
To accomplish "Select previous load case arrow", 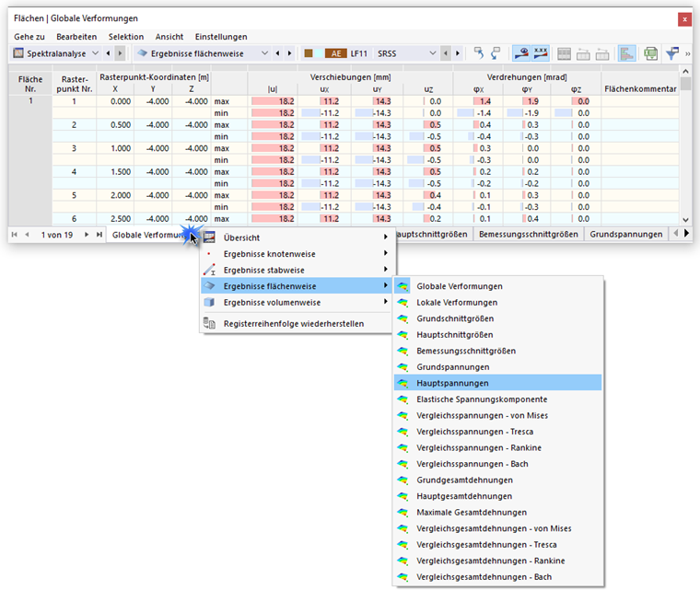I will coord(446,53).
